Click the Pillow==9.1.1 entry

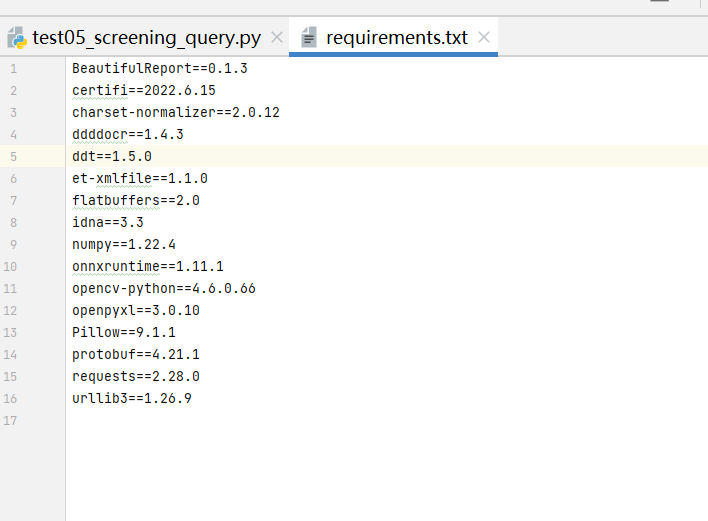[124, 333]
